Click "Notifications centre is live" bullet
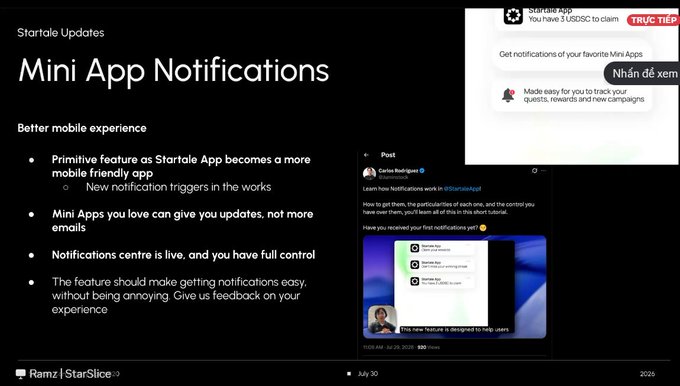680x386 pixels. (183, 255)
